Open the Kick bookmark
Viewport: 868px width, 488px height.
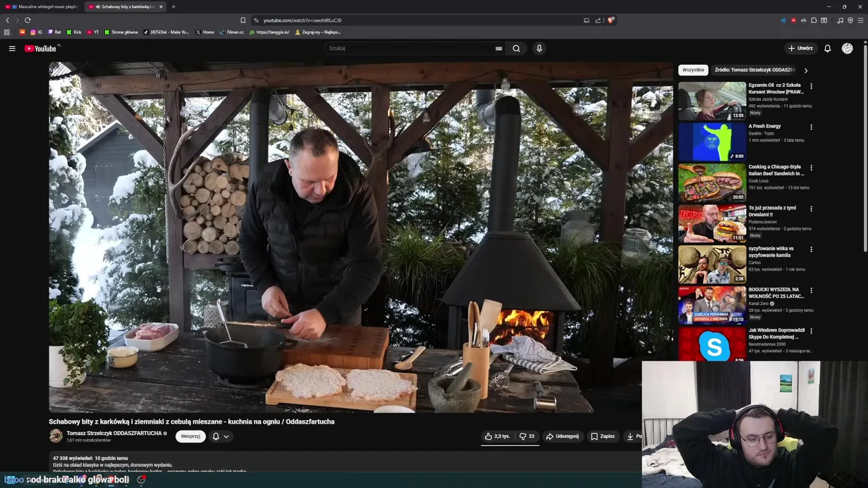click(74, 32)
